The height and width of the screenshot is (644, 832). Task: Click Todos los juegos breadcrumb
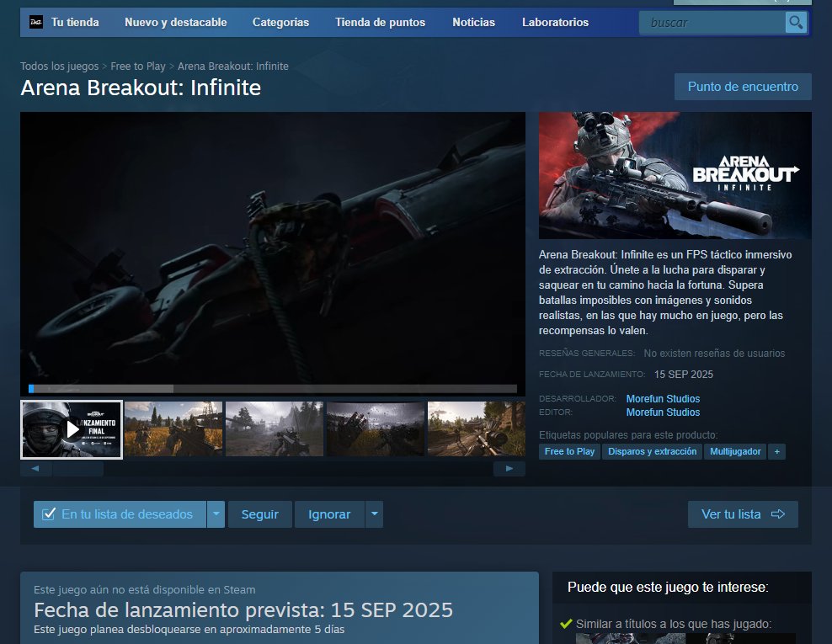pos(60,67)
